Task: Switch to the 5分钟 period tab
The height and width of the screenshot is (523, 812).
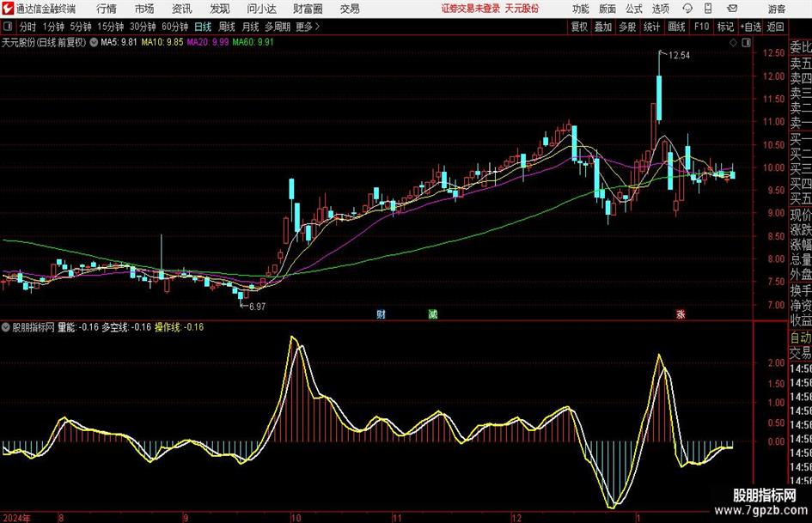Action: 80,27
